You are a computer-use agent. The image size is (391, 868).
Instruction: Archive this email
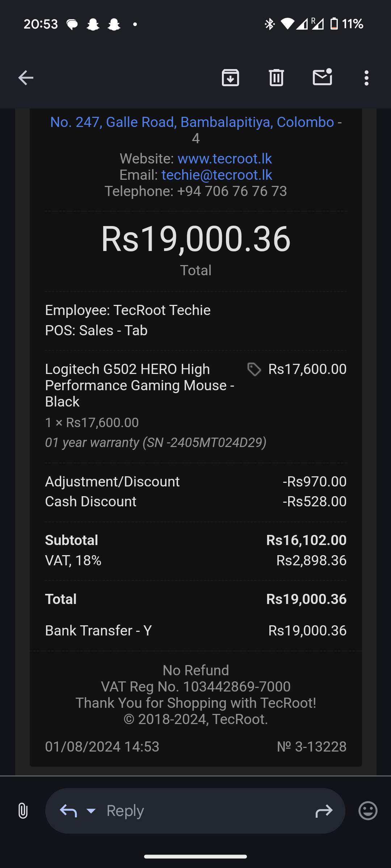(x=231, y=78)
